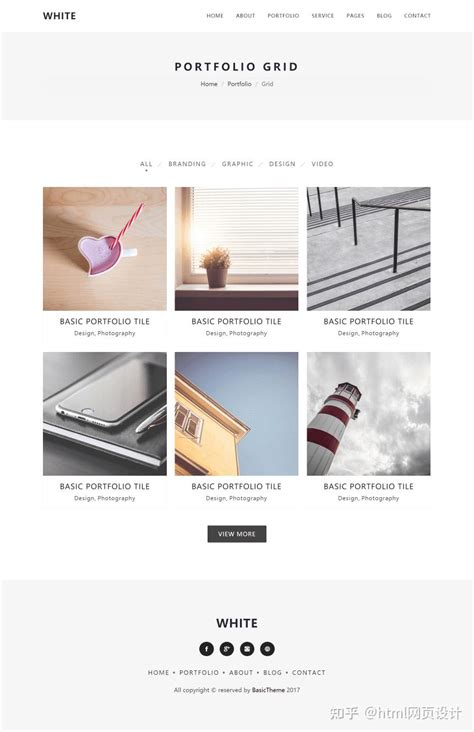
Task: Select the Branding filter tab
Action: 187,164
